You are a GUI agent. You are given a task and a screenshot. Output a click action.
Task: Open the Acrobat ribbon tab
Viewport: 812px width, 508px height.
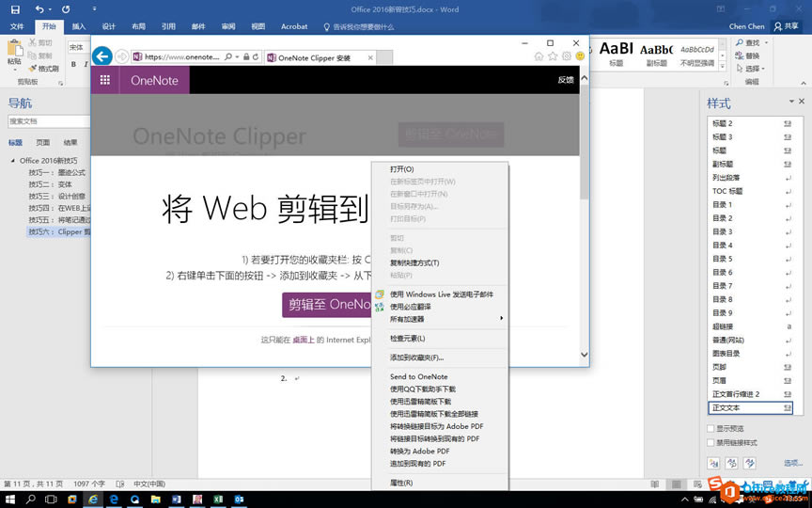pos(294,26)
